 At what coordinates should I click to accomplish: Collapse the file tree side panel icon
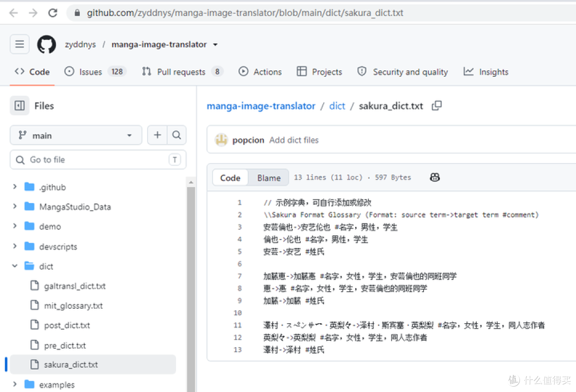[20, 106]
